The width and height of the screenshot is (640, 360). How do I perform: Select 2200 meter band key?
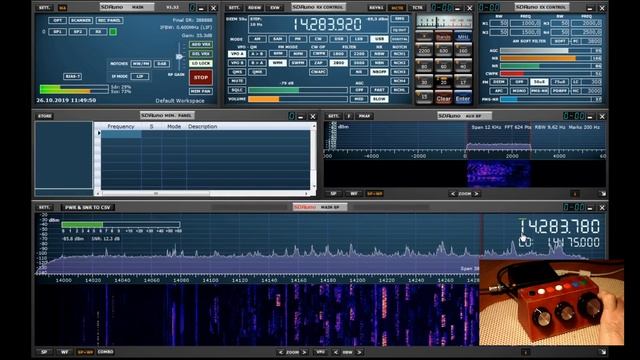click(x=424, y=50)
